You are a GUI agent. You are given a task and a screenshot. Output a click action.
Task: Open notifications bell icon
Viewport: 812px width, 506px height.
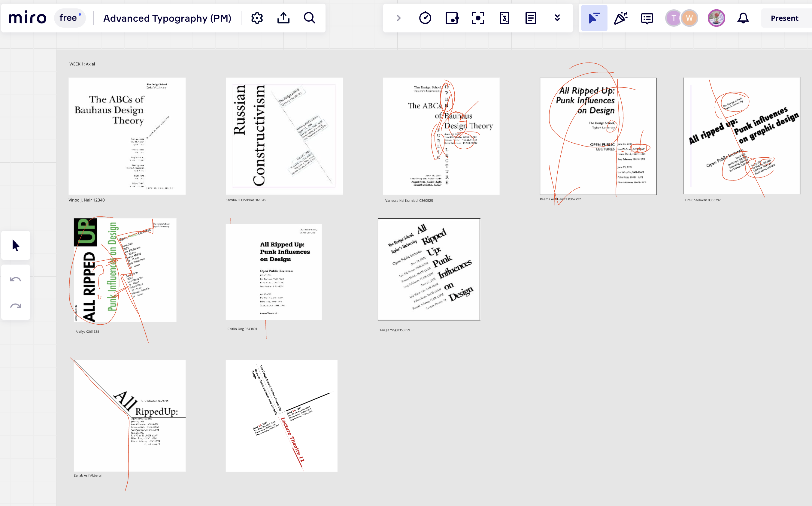[743, 18]
